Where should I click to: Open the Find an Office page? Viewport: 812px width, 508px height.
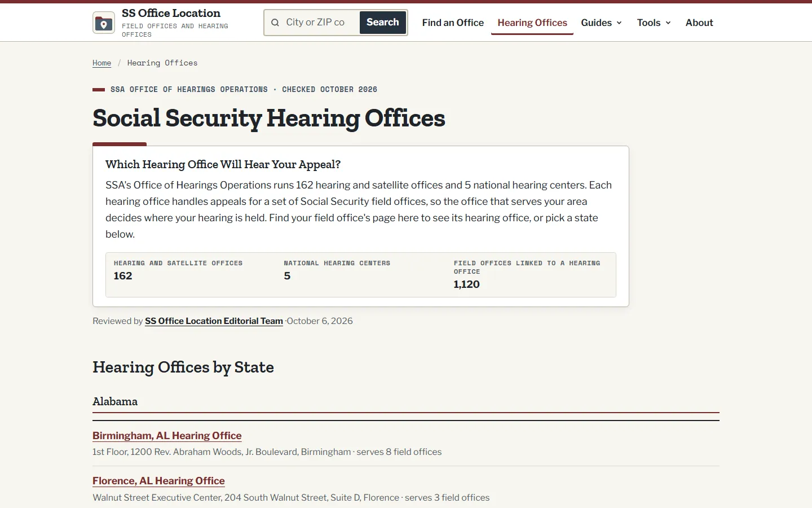(453, 23)
